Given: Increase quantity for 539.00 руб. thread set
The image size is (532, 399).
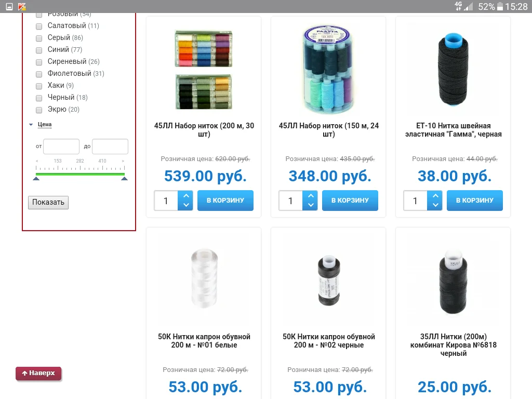Looking at the screenshot, I should click(x=185, y=196).
